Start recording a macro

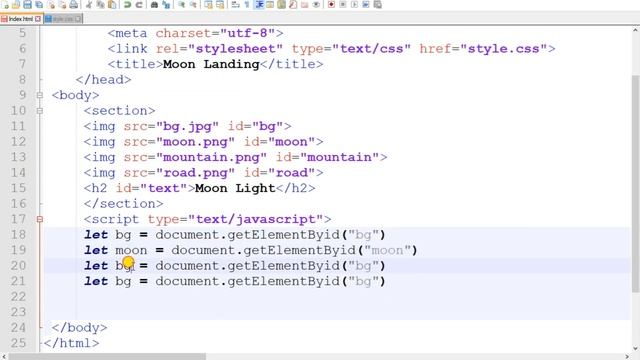point(331,5)
